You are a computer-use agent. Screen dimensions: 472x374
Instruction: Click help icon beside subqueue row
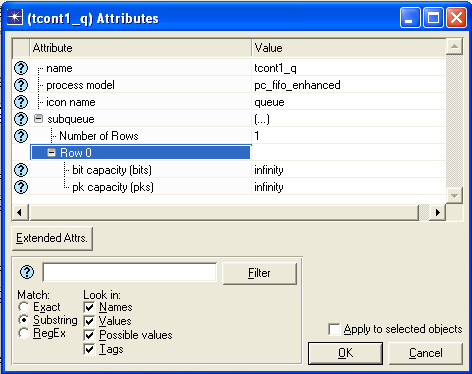coord(21,119)
